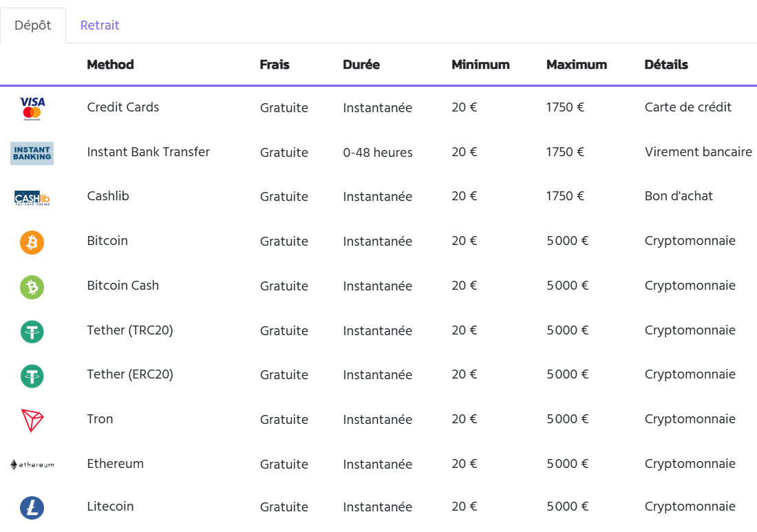Click Gratuite fee in Credit Cards row
This screenshot has height=532, width=757.
(x=284, y=107)
